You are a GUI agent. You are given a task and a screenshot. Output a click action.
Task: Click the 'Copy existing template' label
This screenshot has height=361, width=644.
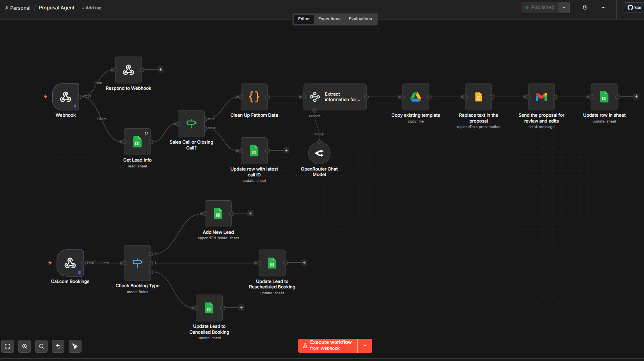[415, 115]
